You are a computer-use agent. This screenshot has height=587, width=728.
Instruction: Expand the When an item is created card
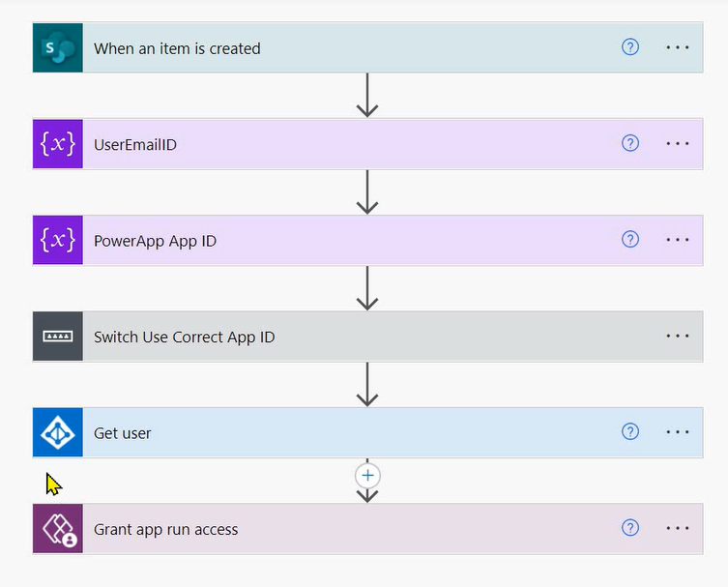(338, 48)
